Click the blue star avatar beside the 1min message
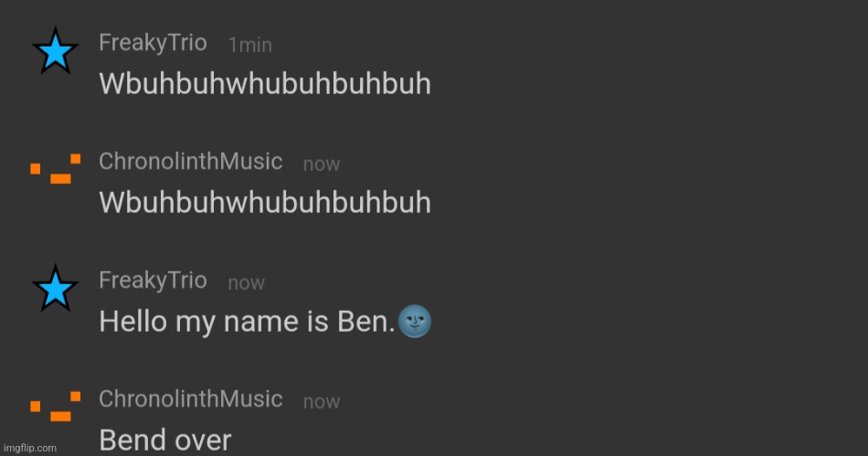The height and width of the screenshot is (456, 868). point(56,51)
